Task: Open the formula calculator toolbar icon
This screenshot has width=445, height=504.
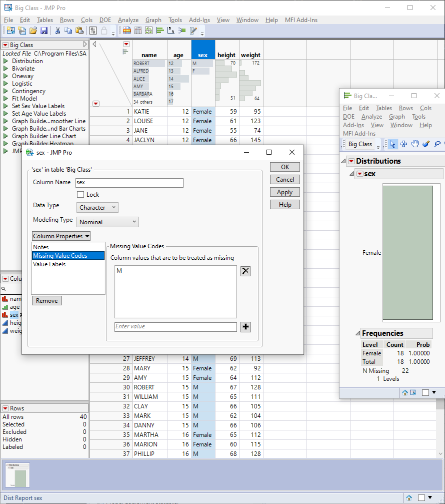Action: 137,31
